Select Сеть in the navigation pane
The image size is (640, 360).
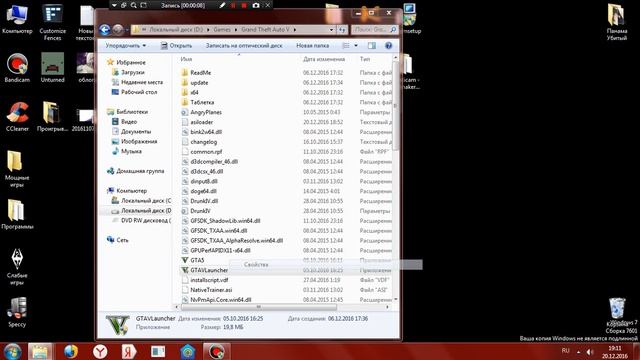tap(122, 240)
